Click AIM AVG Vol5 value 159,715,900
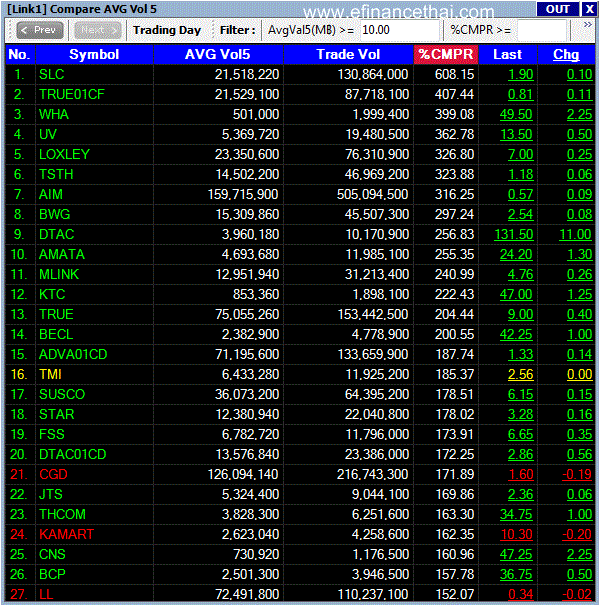This screenshot has height=606, width=600. [x=243, y=194]
